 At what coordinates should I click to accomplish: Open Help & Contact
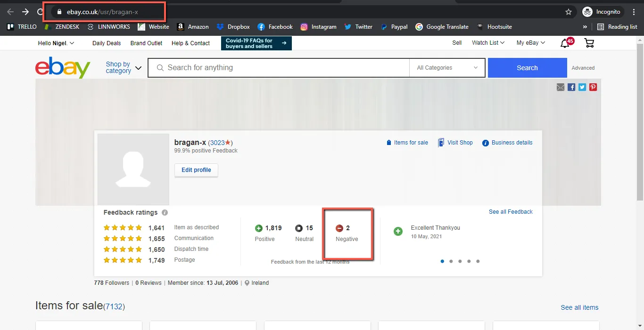[x=190, y=43]
